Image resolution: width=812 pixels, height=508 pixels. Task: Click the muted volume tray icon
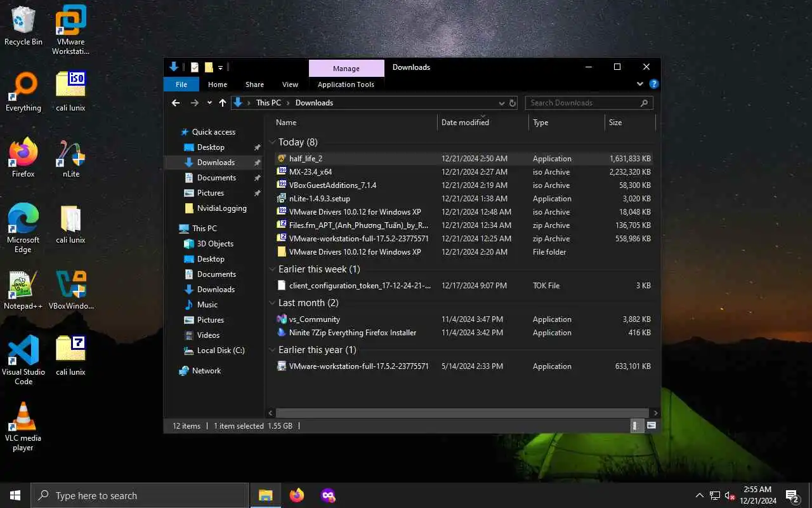[730, 495]
